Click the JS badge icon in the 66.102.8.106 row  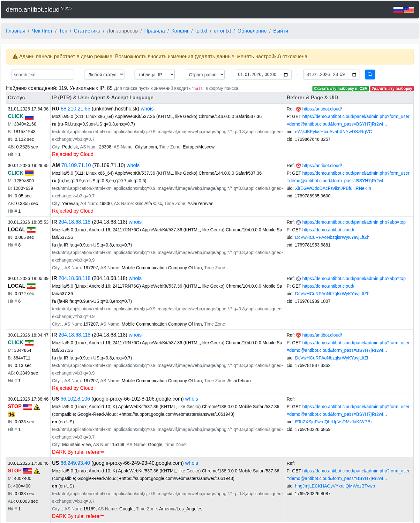coord(12,415)
